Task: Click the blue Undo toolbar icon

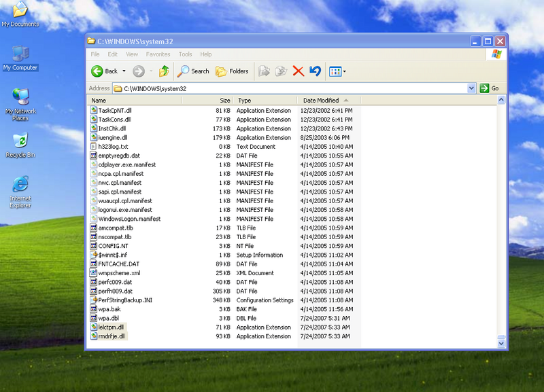Action: (315, 71)
